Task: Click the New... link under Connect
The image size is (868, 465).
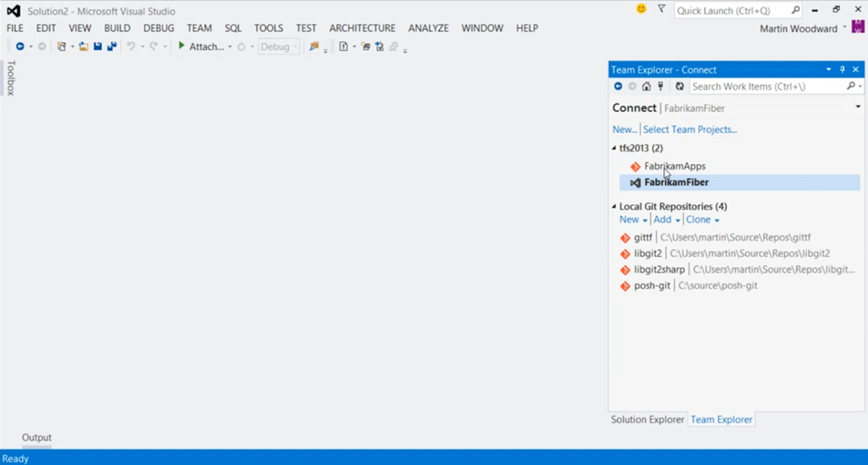Action: click(x=625, y=130)
